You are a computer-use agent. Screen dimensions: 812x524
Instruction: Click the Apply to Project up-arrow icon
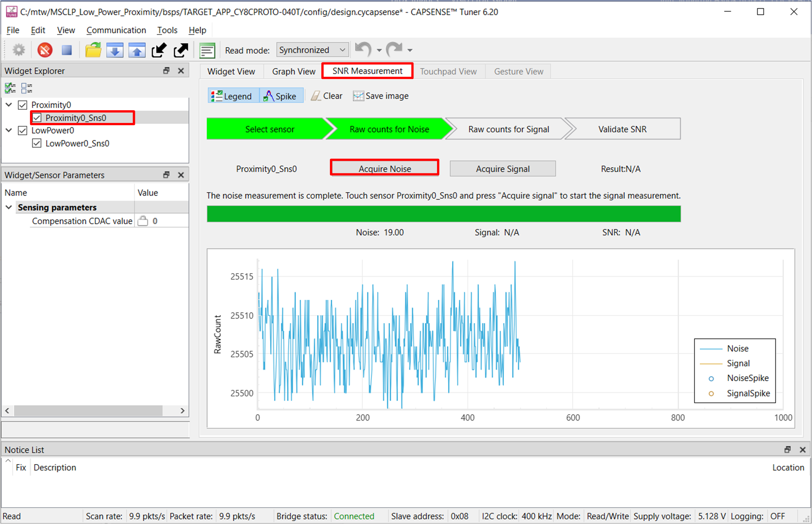click(x=137, y=50)
